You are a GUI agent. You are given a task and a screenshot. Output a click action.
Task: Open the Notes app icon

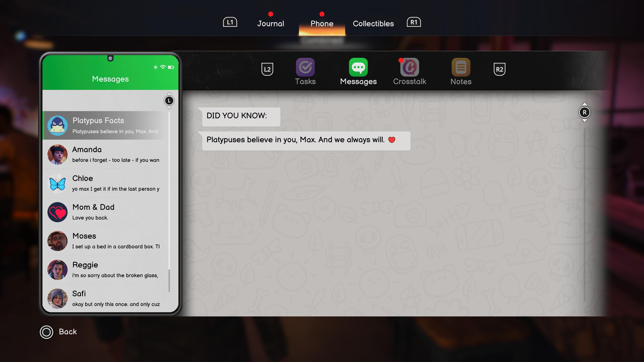coord(461,67)
